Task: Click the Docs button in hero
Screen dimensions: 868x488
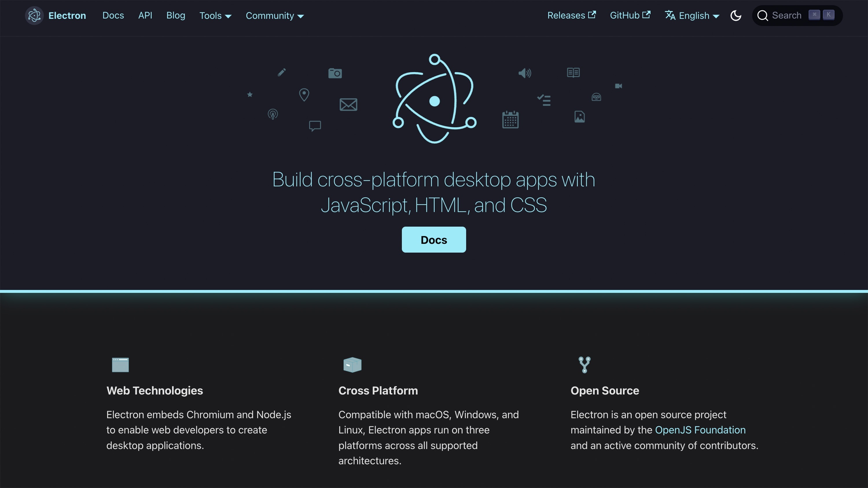Action: (434, 239)
